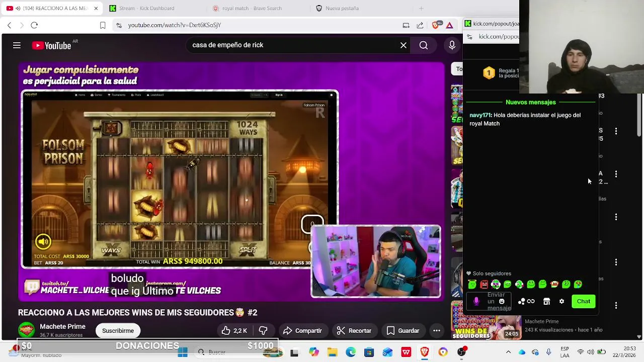
Task: Bookmark this page icon
Action: coord(103,25)
